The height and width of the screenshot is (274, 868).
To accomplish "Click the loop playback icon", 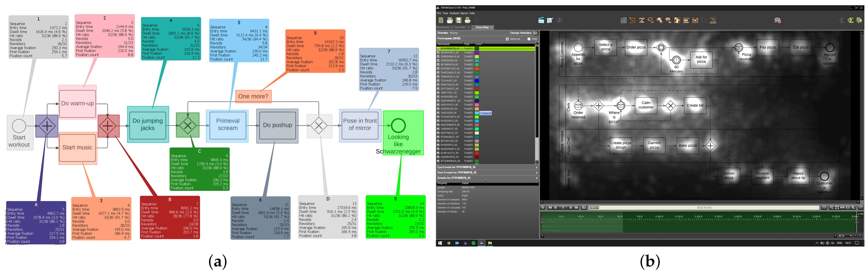I will click(x=584, y=208).
